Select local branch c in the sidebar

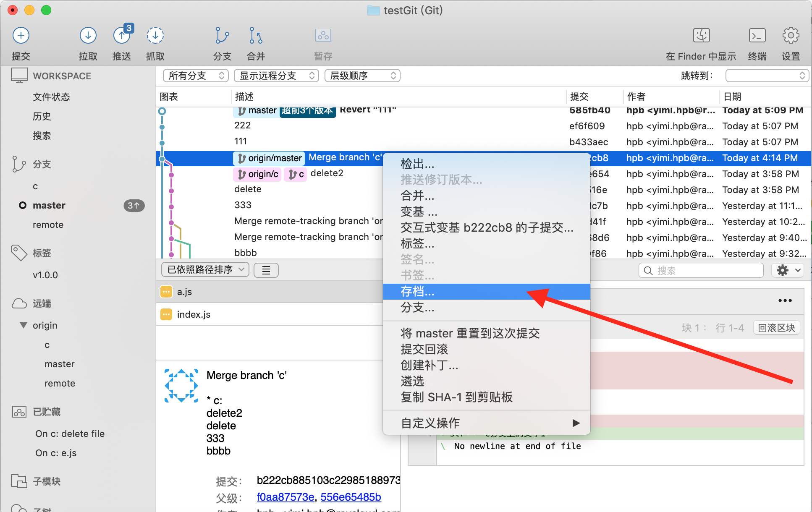click(35, 186)
